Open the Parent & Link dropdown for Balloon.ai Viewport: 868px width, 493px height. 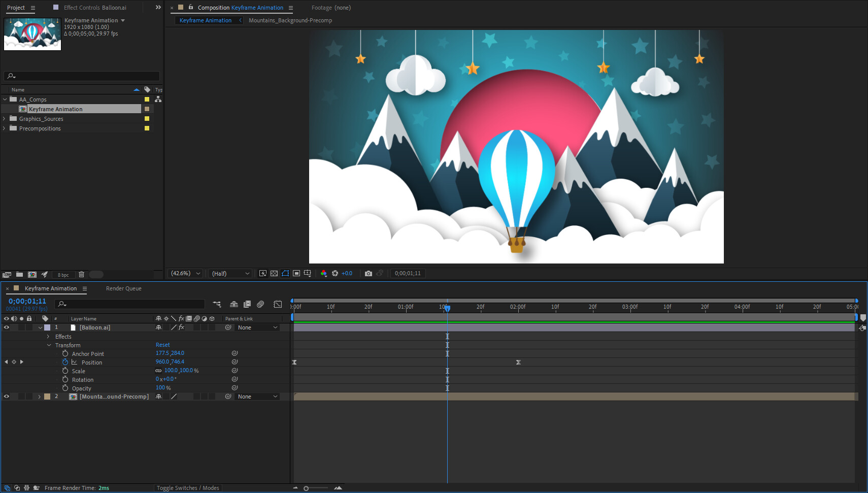(x=257, y=327)
